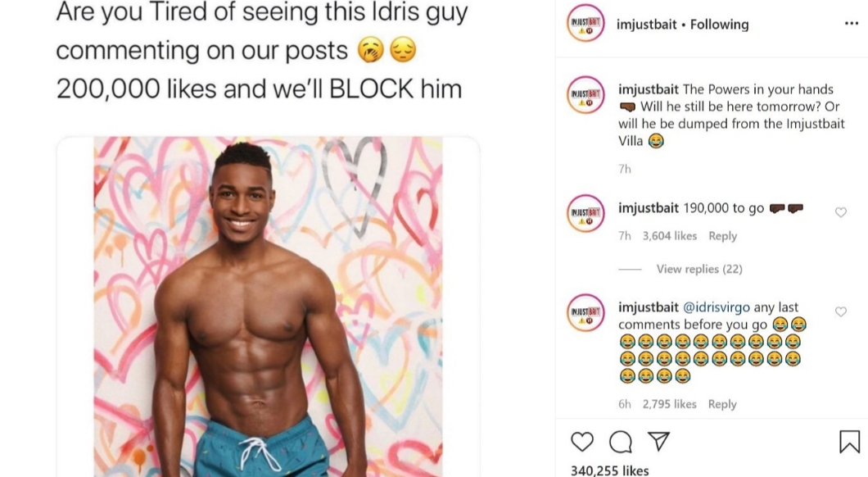Open the @idrisvirgo mention link
Viewport: 868px width, 477px height.
[717, 307]
